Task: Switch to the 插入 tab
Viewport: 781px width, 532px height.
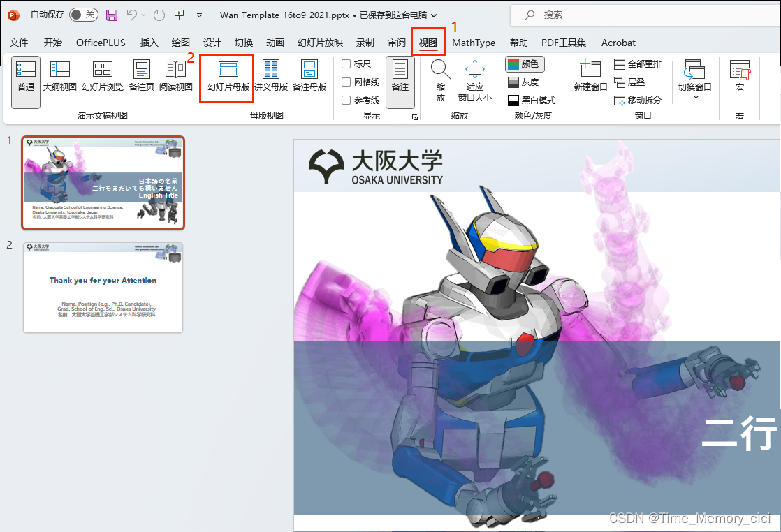Action: pyautogui.click(x=149, y=43)
